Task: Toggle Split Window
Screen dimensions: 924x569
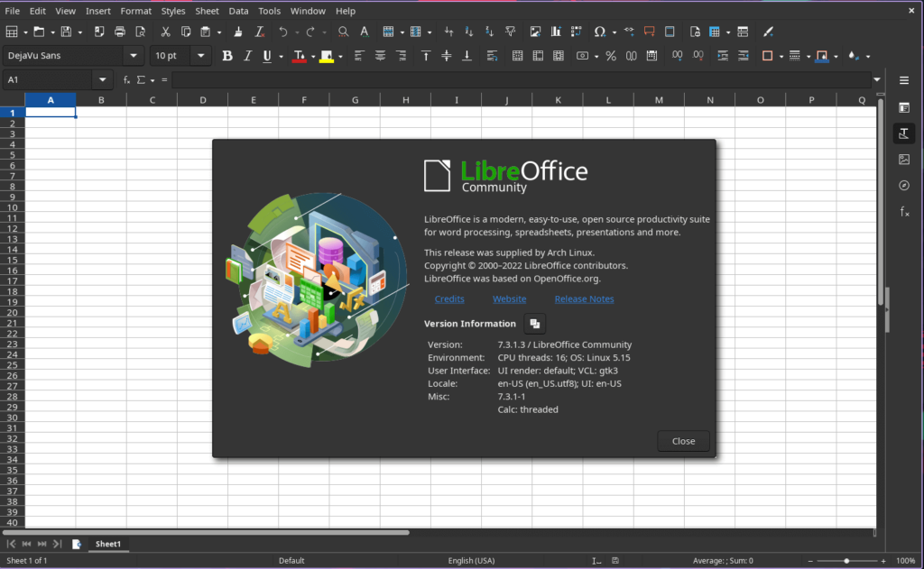Action: click(743, 32)
